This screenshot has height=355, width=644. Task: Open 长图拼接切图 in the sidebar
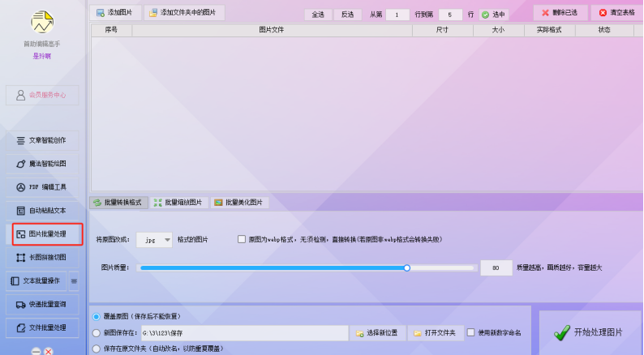pos(42,257)
